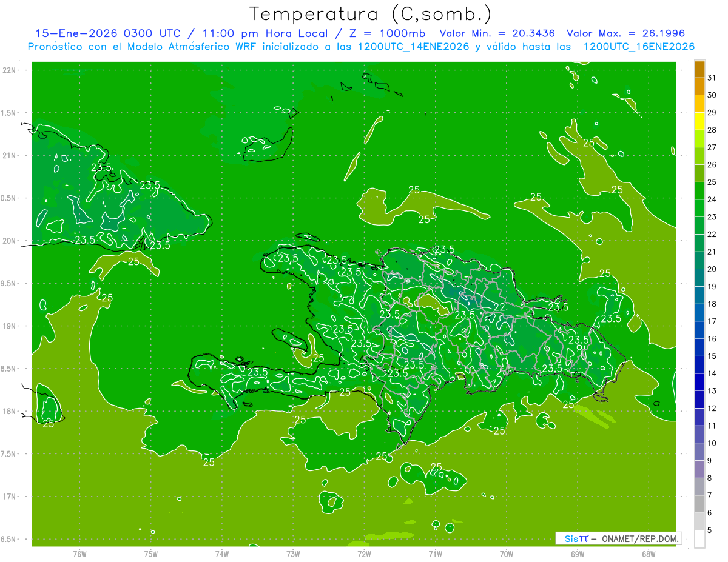Click the '69W' longitude axis label

point(578,554)
